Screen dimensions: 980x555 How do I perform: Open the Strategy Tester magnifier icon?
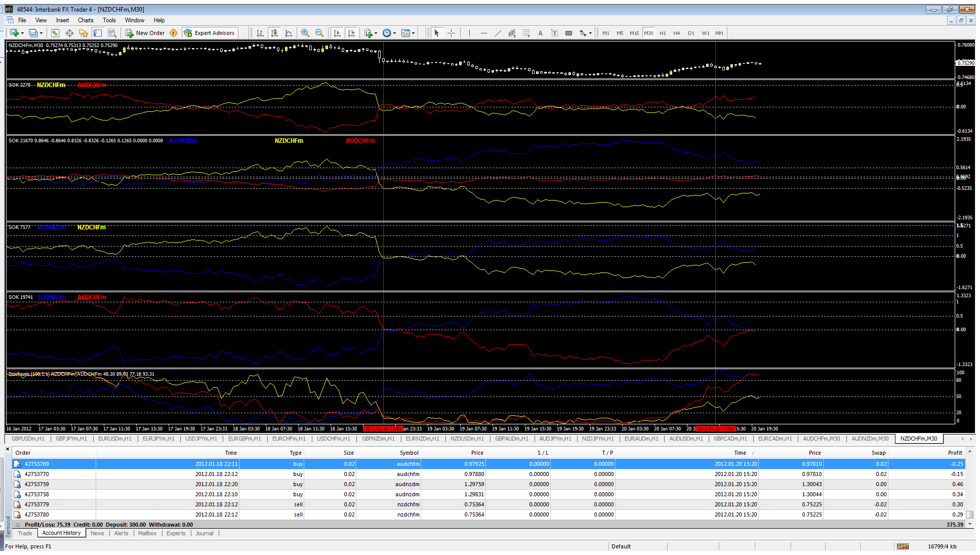click(112, 33)
